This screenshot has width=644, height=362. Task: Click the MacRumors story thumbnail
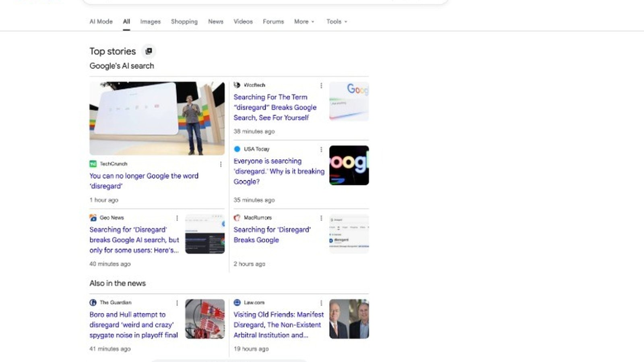[x=349, y=234]
